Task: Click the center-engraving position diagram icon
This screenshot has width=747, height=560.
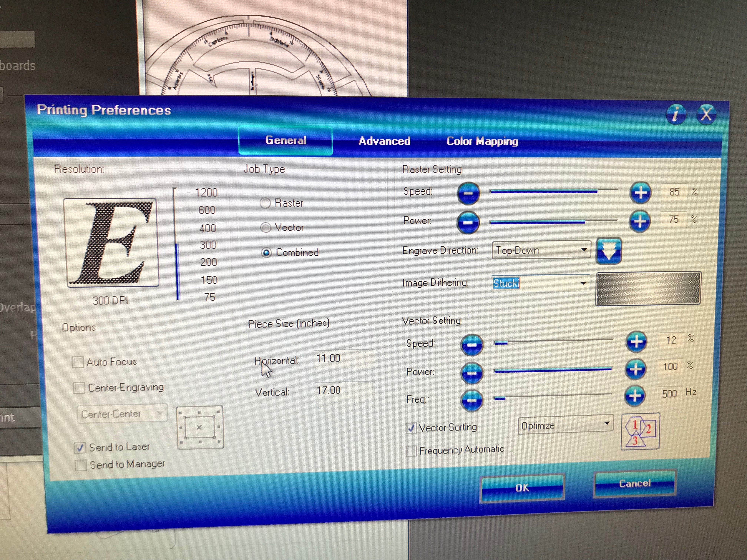Action: 200,427
